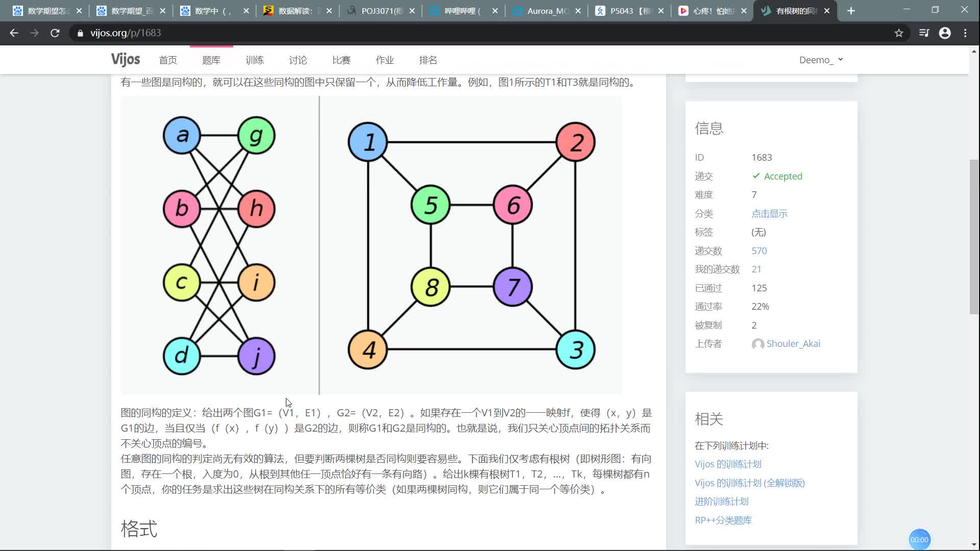Click the browser reload icon
Image resolution: width=980 pixels, height=551 pixels.
coord(55,33)
